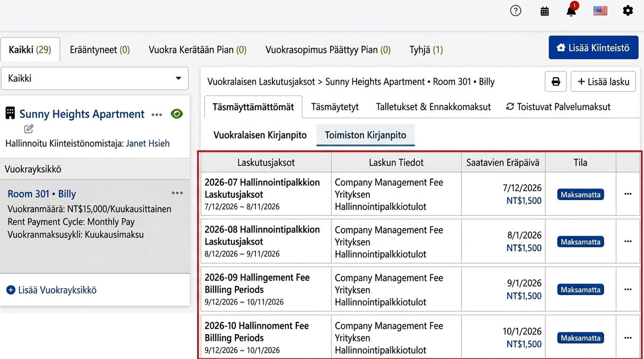Screen dimensions: 644x359
Task: Select the Täsmäyttämättömät tab
Action: [x=253, y=106]
